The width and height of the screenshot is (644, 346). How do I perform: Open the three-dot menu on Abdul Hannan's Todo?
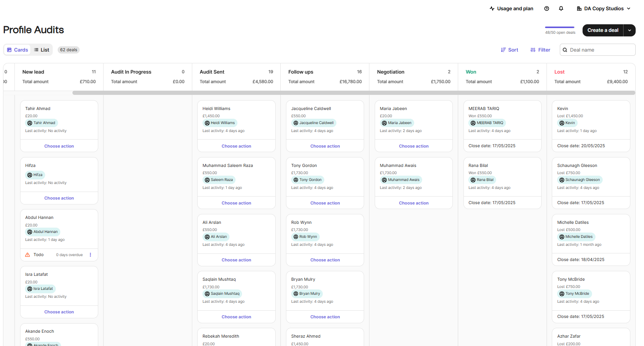[x=90, y=255]
